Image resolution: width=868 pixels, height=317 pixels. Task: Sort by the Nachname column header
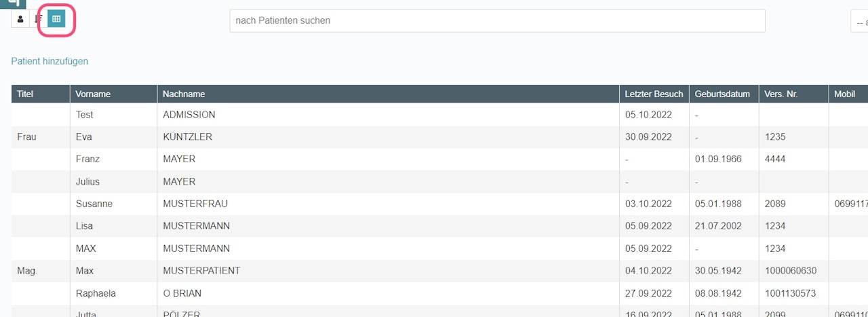(184, 94)
